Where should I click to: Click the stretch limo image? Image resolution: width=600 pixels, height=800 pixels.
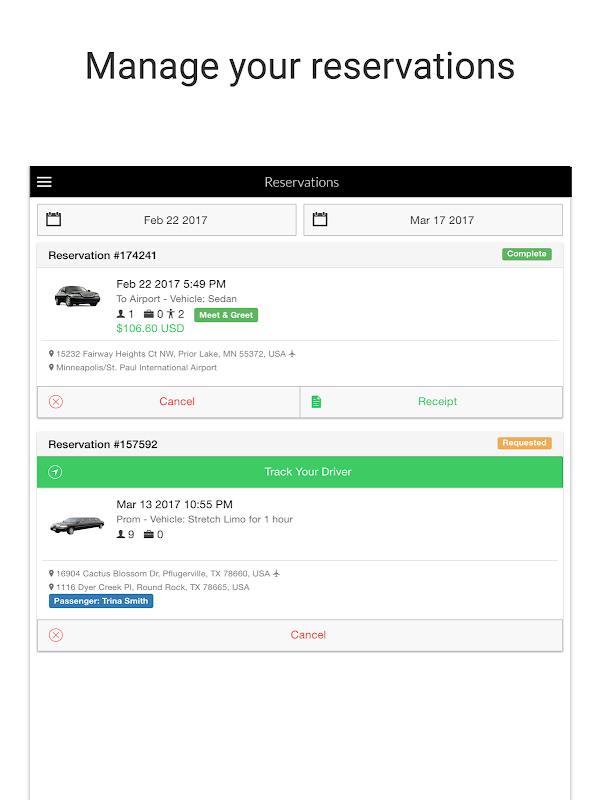coord(77,523)
